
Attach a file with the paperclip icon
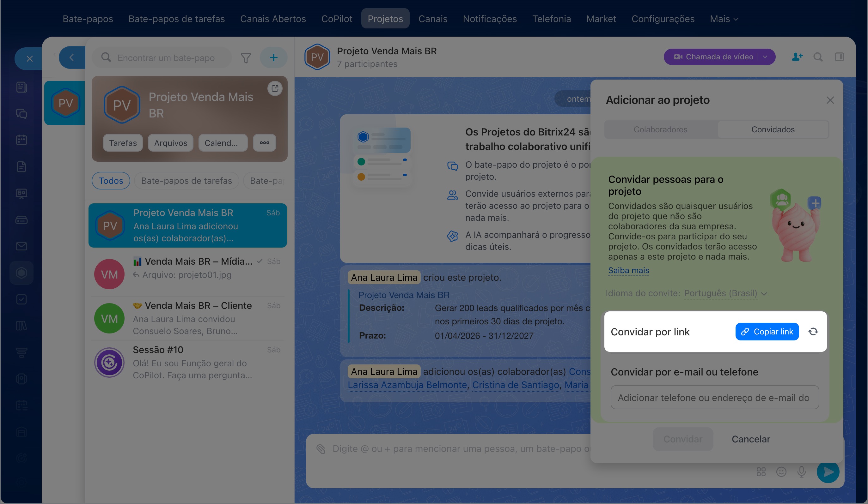coord(321,449)
